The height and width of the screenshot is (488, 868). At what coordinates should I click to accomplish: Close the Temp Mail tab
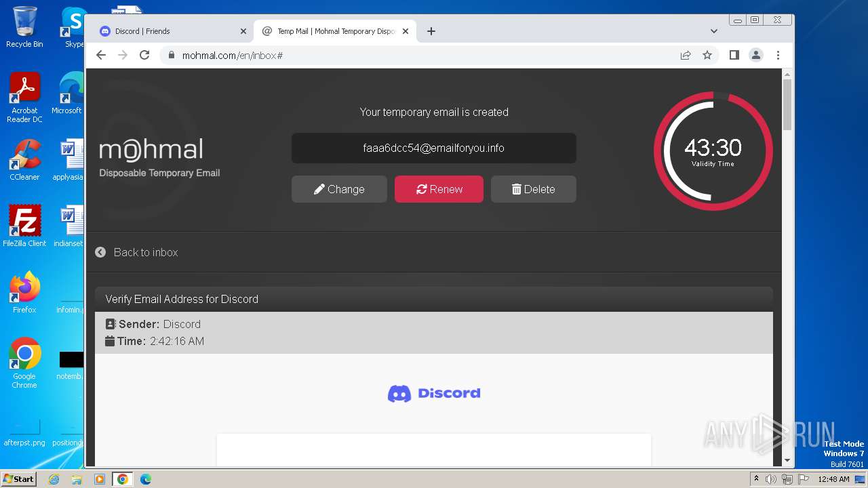[x=406, y=31]
